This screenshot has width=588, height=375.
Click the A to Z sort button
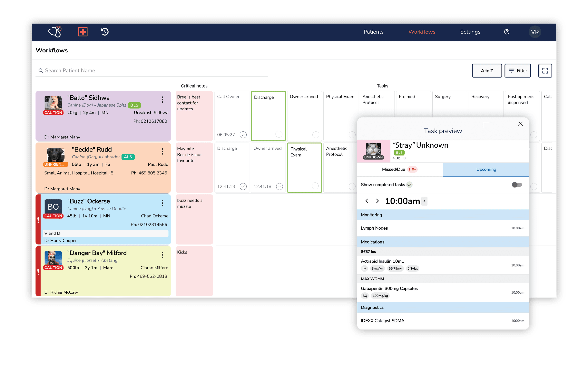(x=487, y=71)
